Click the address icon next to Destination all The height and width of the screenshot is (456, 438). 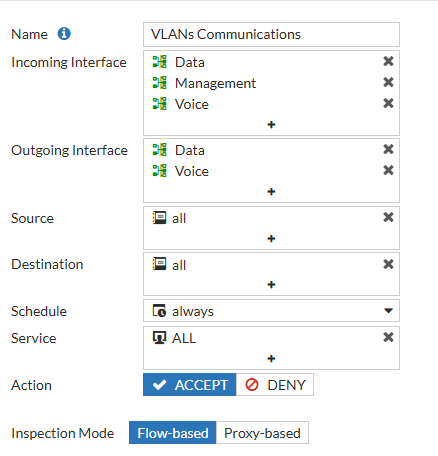click(159, 264)
